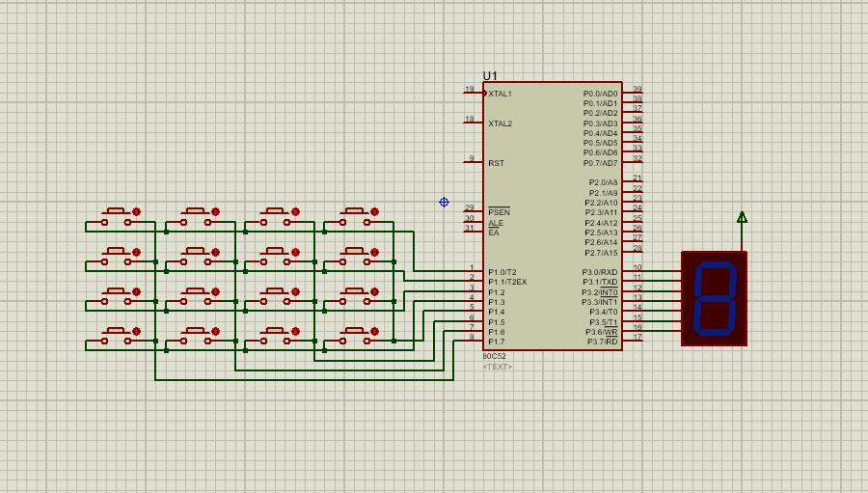Click the P3.4/T0 pin label
This screenshot has width=868, height=493.
pos(602,312)
